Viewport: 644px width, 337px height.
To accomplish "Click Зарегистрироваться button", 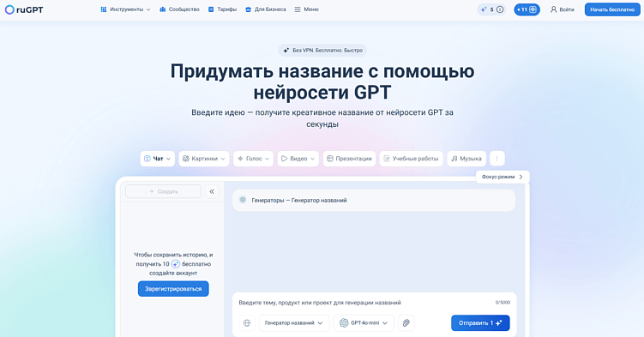I will (173, 289).
